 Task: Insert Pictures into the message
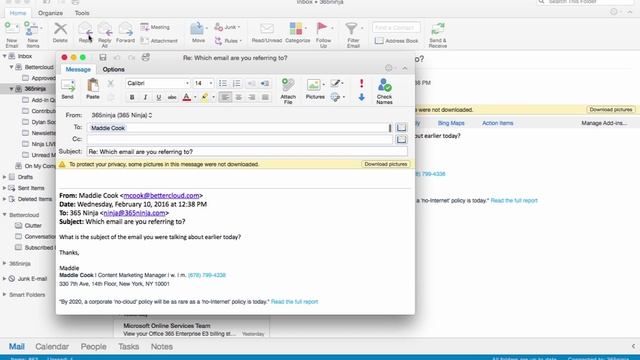314,89
